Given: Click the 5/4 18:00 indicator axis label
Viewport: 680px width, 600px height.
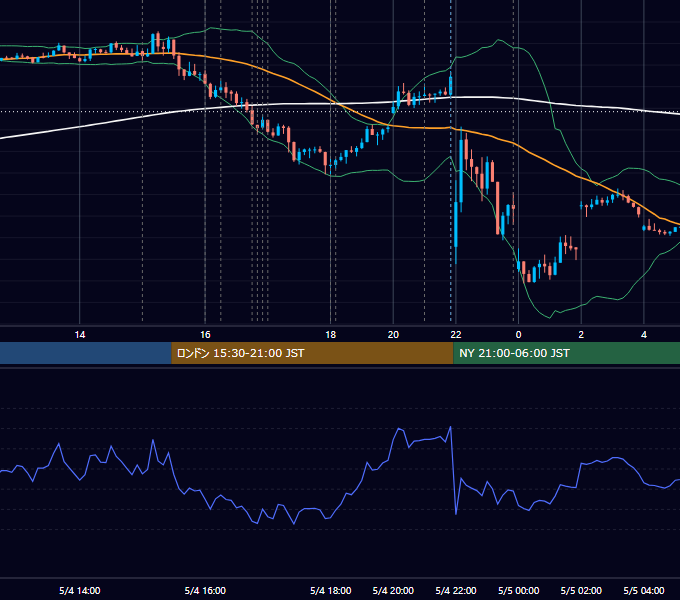Looking at the screenshot, I should (x=330, y=591).
